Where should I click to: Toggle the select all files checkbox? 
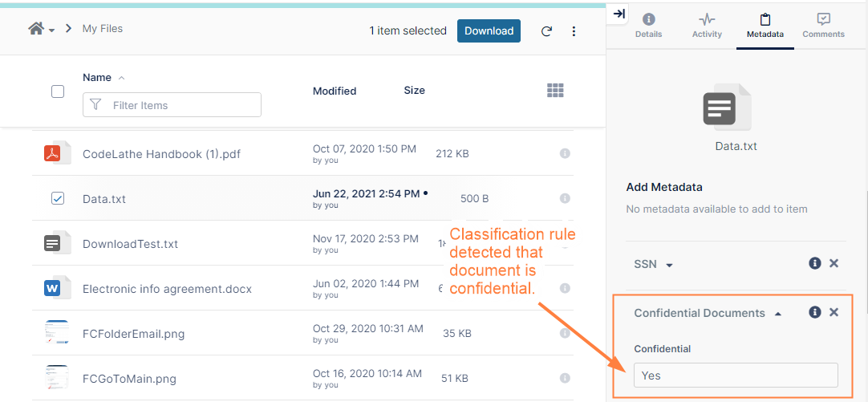click(58, 91)
